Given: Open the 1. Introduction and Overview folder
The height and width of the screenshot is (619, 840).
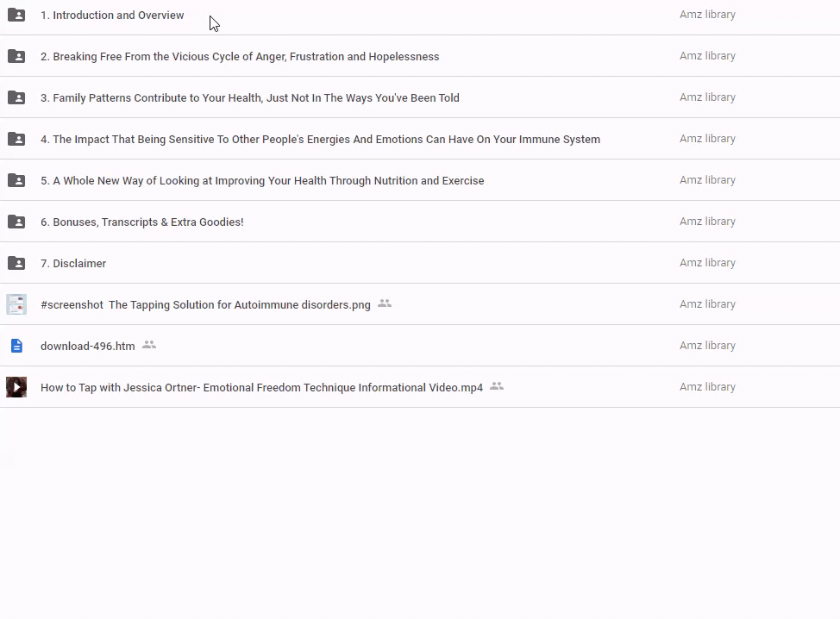Looking at the screenshot, I should point(112,16).
